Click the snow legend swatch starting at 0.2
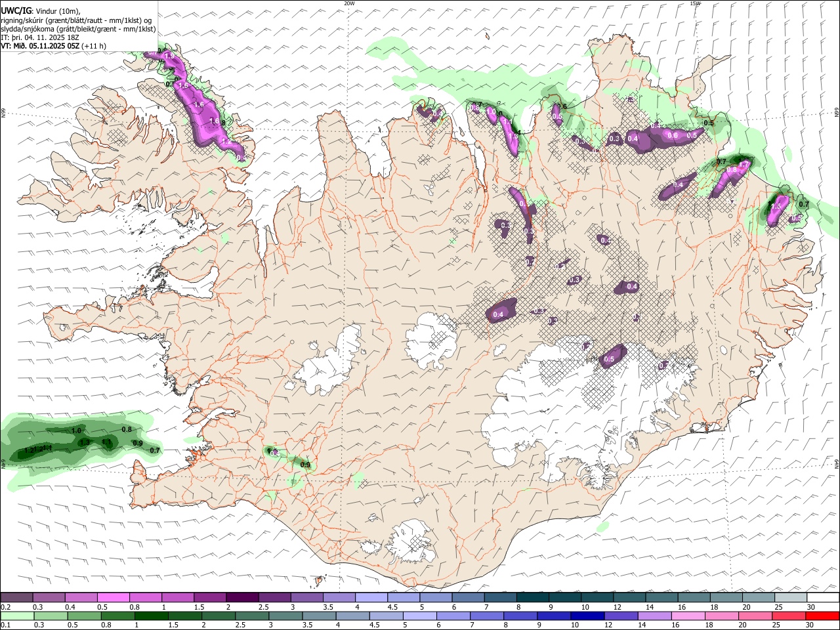The width and height of the screenshot is (840, 630). point(17,598)
